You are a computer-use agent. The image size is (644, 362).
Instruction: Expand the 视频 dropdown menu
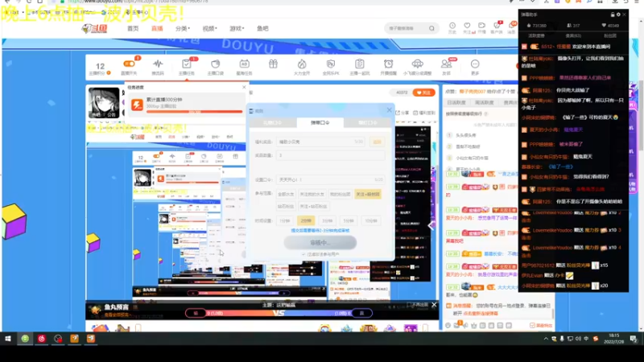tap(209, 28)
